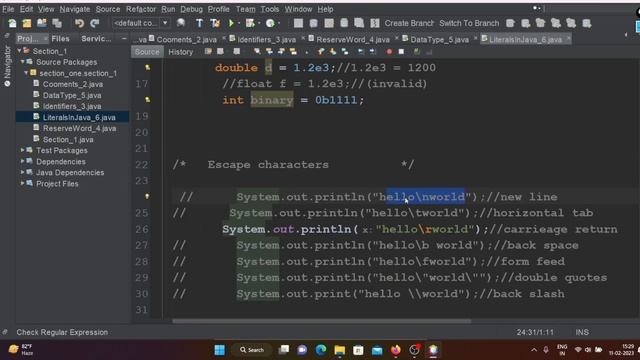Click the lightbulb hint on line 24
Screen dimensions: 640x360
pyautogui.click(x=147, y=196)
